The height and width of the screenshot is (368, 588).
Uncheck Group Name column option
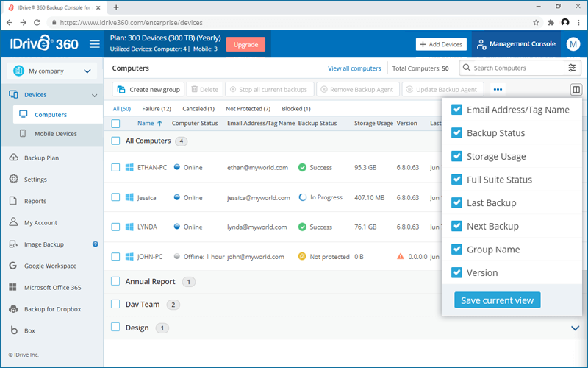pos(456,250)
